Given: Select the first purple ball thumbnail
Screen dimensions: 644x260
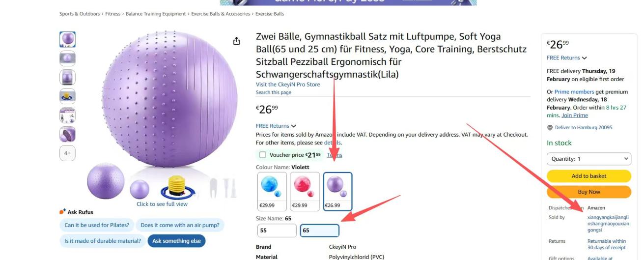Looking at the screenshot, I should pyautogui.click(x=68, y=39).
